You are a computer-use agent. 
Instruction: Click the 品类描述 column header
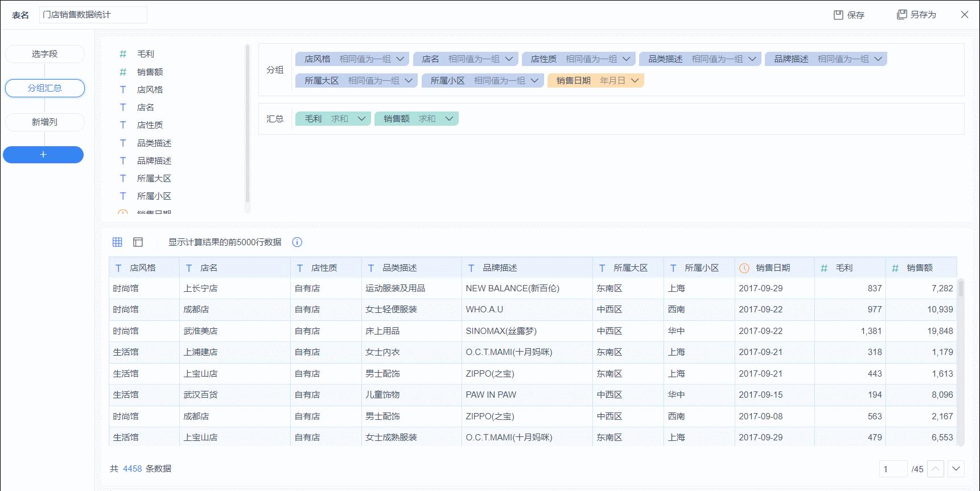(x=411, y=268)
